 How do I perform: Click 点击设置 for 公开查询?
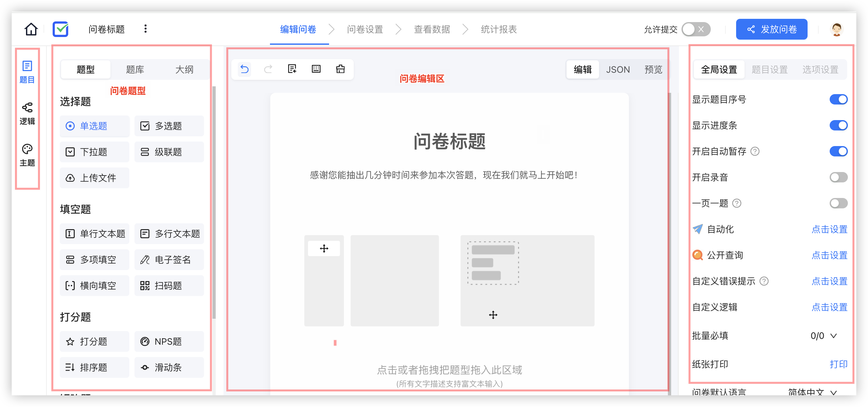pos(829,255)
